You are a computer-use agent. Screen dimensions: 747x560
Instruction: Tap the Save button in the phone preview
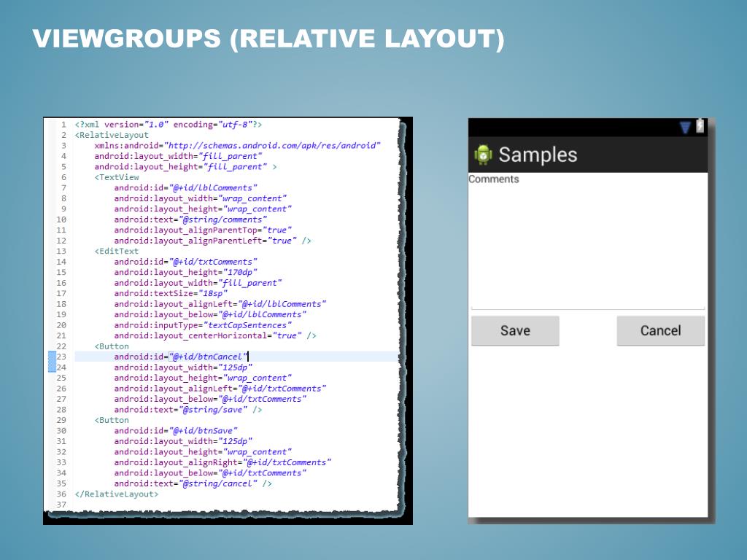[x=515, y=330]
